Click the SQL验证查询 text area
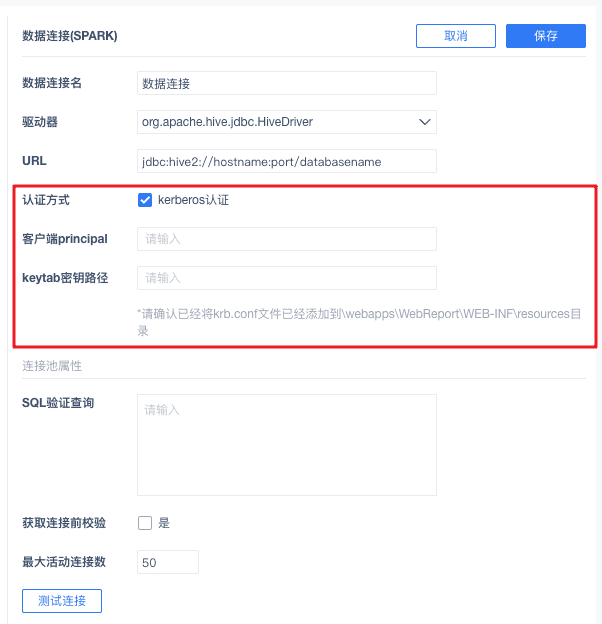Image resolution: width=602 pixels, height=624 pixels. tap(286, 445)
